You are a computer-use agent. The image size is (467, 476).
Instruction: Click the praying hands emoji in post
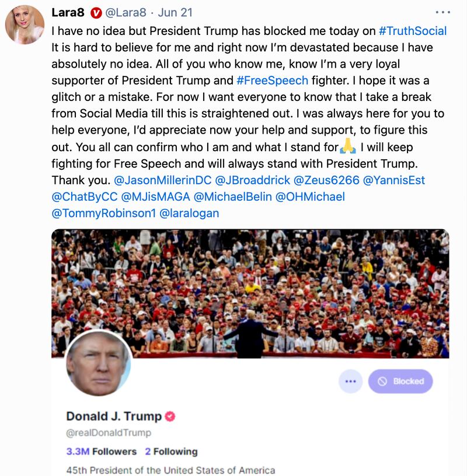click(348, 146)
